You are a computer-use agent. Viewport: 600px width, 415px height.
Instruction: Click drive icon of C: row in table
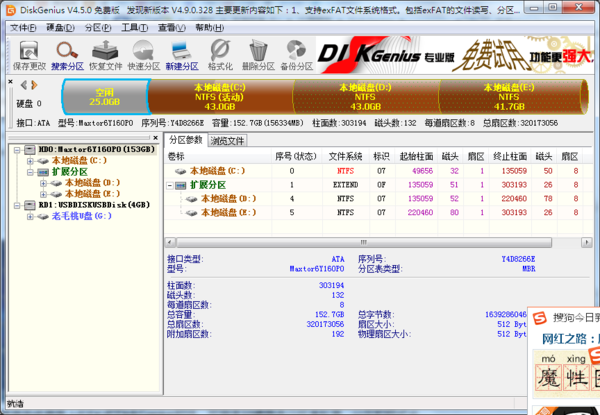coord(180,171)
